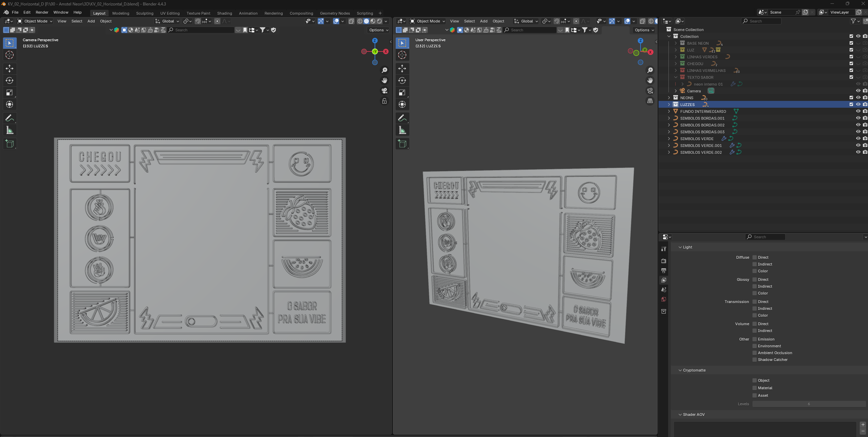Switch to the Shading workspace tab
This screenshot has height=437, width=868.
coord(224,13)
